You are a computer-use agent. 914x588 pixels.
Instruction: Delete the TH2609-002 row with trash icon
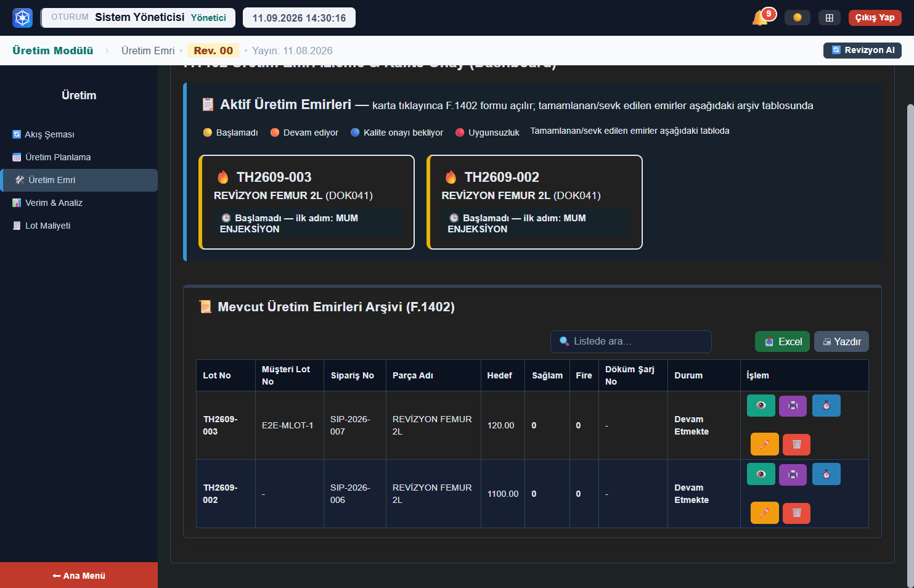[797, 513]
